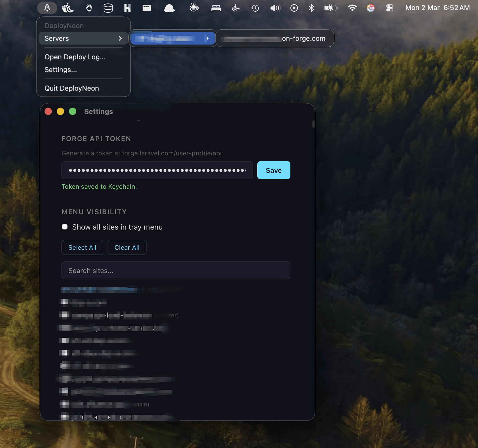This screenshot has width=478, height=448.
Task: Click Quit DeployNeon
Action: [72, 88]
